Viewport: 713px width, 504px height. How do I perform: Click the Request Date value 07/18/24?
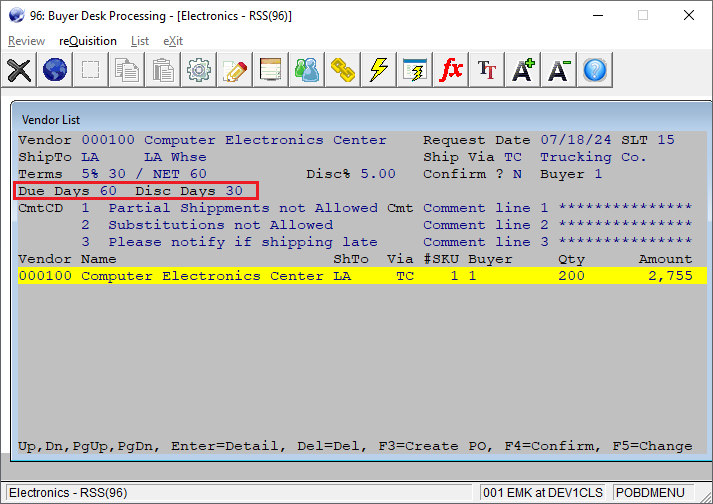click(x=576, y=140)
